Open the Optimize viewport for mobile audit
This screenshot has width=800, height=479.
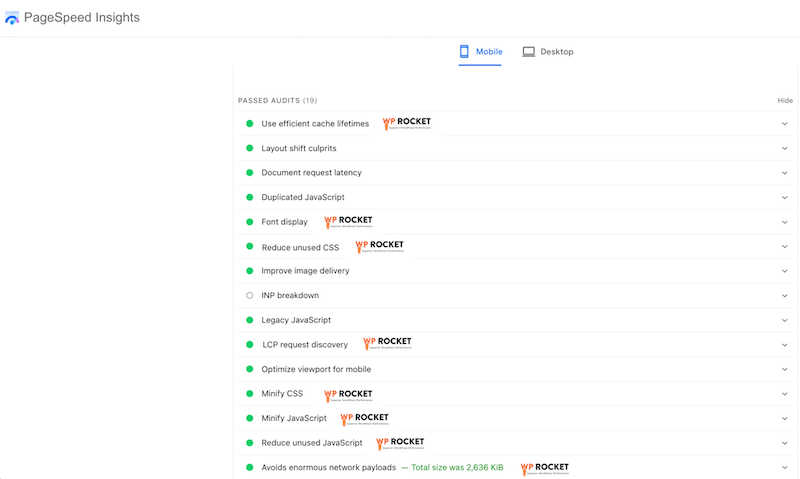316,369
